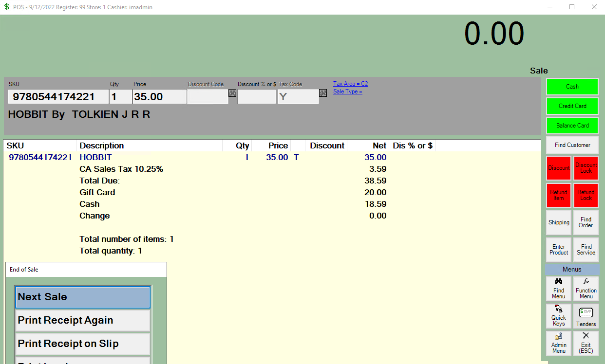Toggle the Refund Lock button
Screen dimensions: 605x364
point(586,195)
